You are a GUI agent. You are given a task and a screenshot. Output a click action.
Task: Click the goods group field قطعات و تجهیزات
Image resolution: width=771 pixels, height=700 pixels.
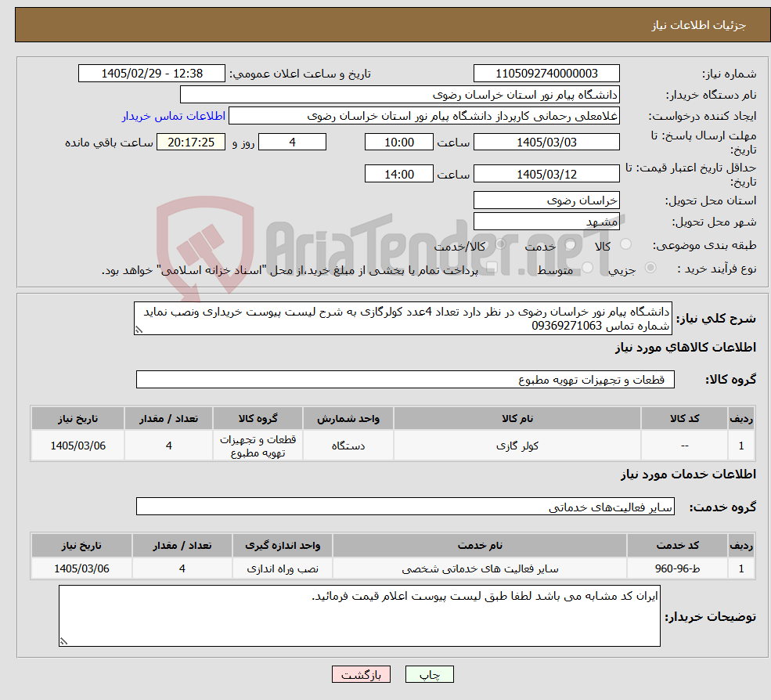[405, 379]
